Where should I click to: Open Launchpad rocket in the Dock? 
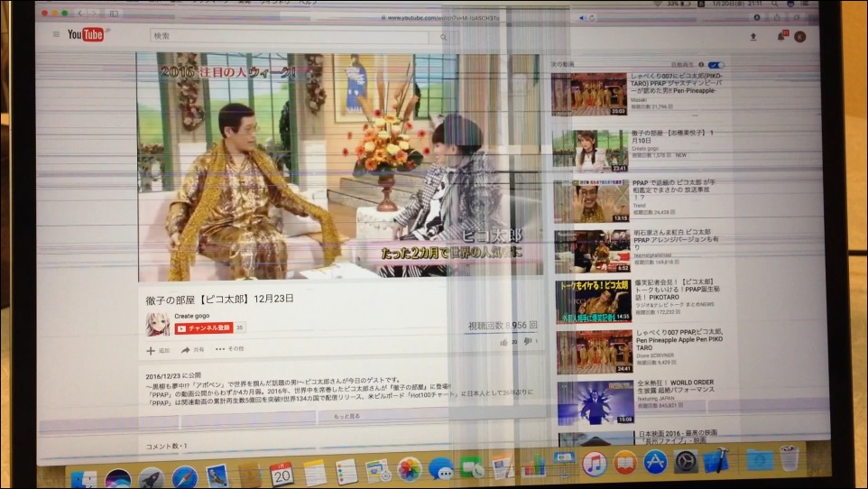click(151, 477)
